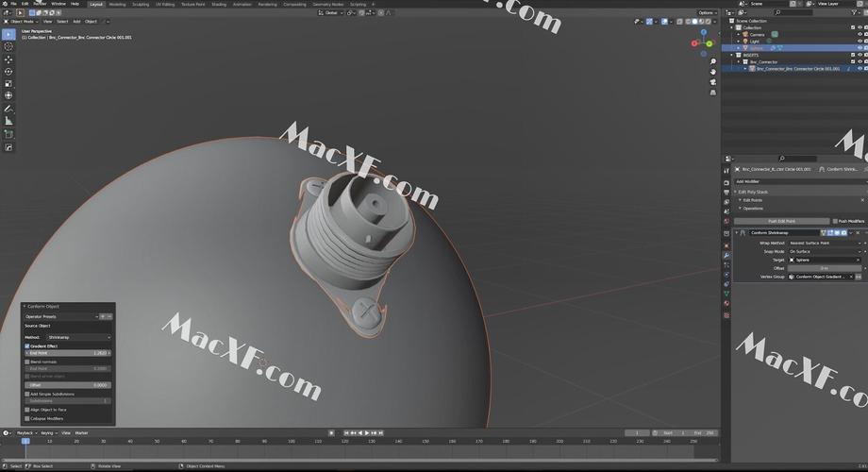Select the Measure tool
This screenshot has width=868, height=472.
pos(8,122)
